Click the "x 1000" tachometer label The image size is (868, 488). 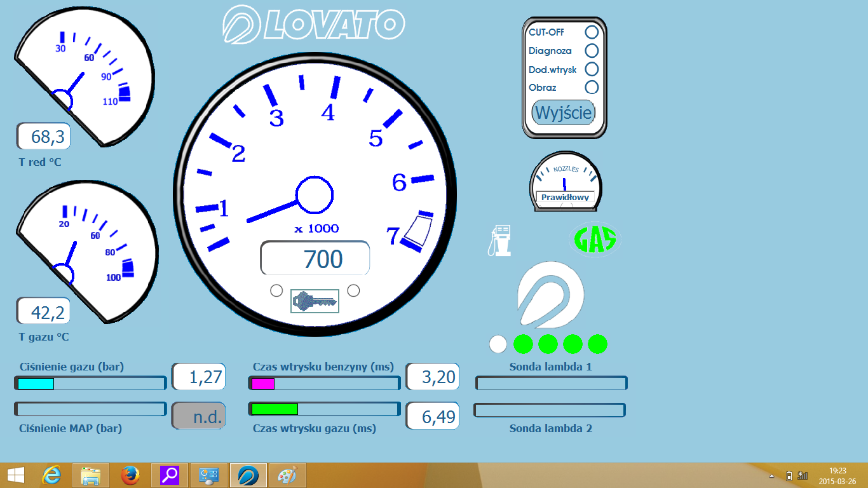(316, 229)
